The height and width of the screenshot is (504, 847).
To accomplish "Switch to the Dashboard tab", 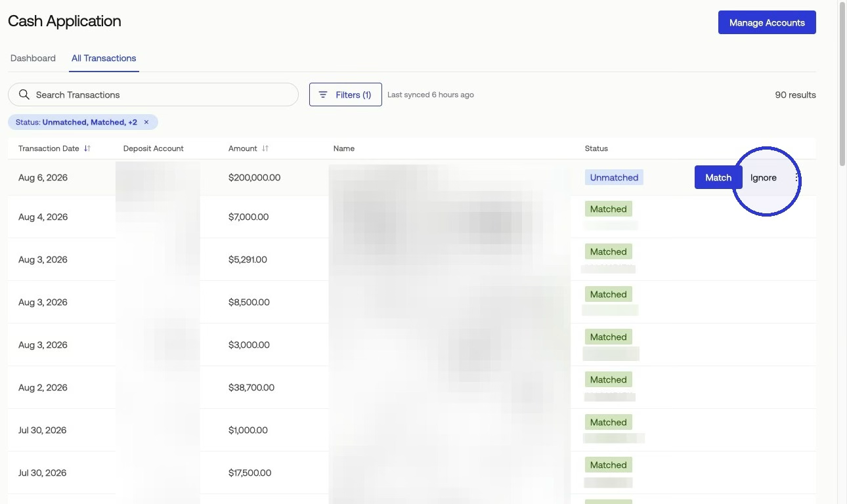I will [33, 58].
